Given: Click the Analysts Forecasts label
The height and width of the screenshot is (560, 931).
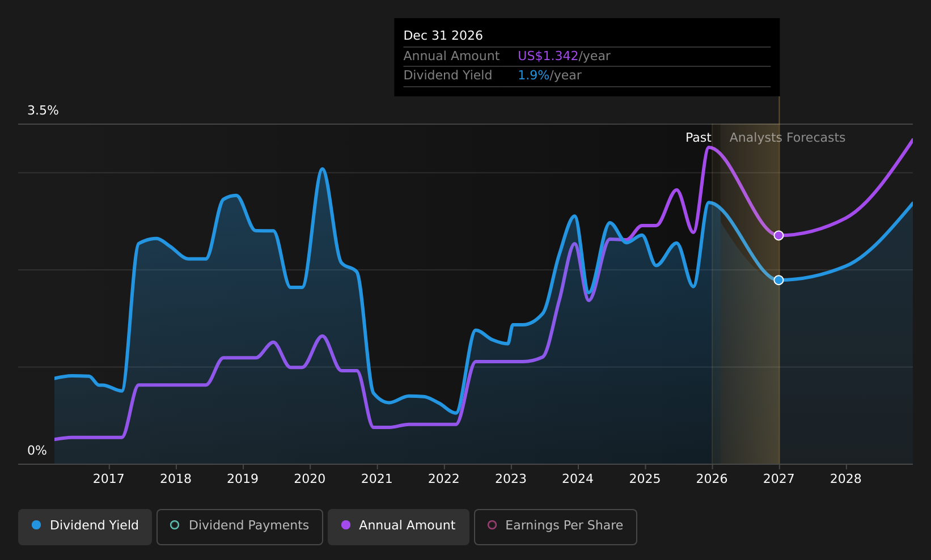Looking at the screenshot, I should point(787,138).
